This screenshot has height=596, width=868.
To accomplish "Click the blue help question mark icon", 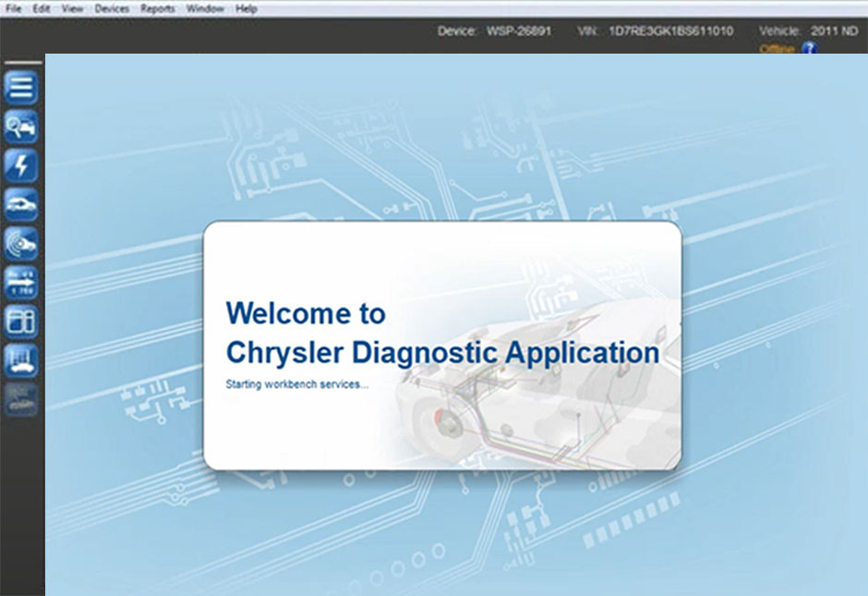I will [809, 49].
